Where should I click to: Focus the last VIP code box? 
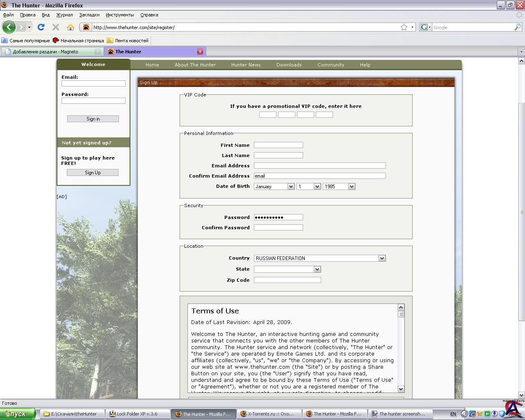point(324,115)
